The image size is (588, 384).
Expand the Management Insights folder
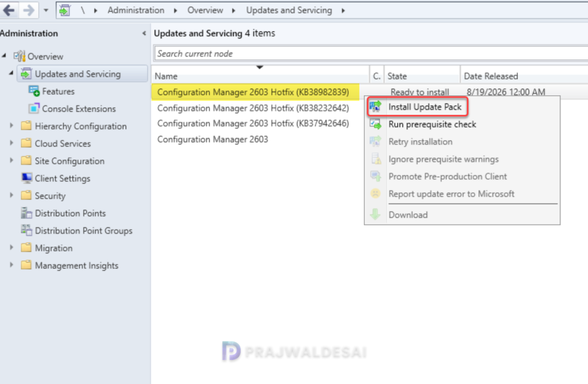11,265
